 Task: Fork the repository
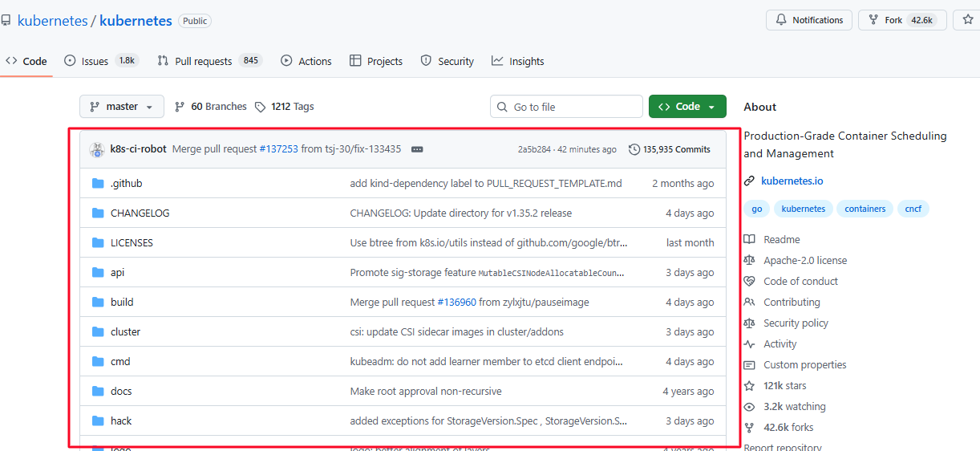tap(902, 20)
